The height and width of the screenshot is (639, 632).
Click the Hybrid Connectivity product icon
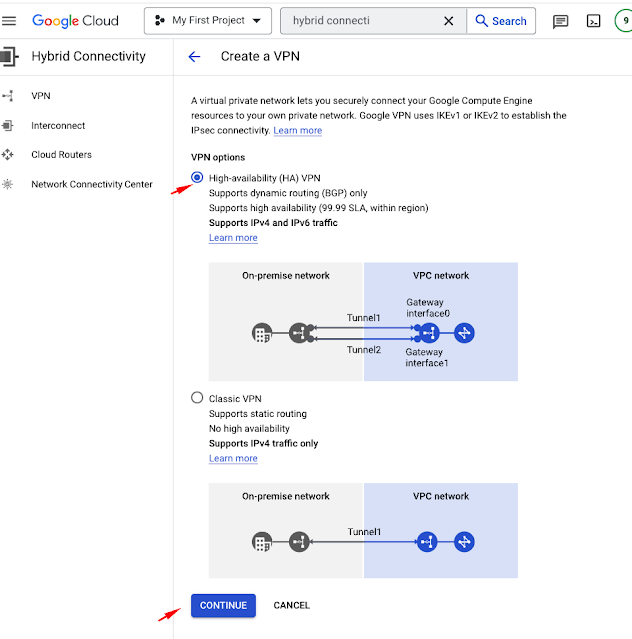tap(9, 56)
